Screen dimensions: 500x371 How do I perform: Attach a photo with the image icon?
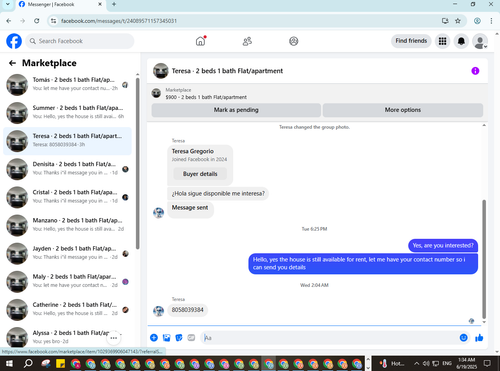point(166,338)
